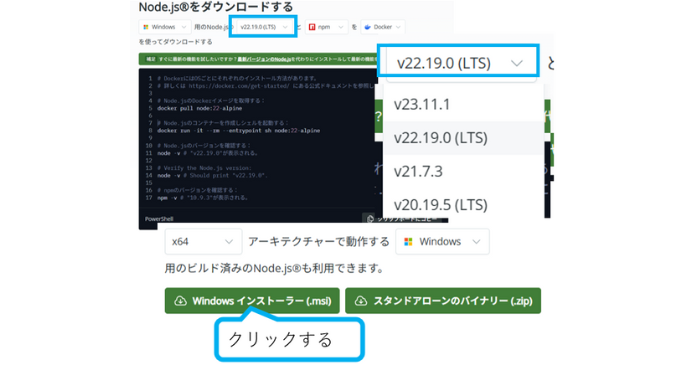698x365 pixels.
Task: Choose v21.7.3 in the version list
Action: (x=463, y=171)
